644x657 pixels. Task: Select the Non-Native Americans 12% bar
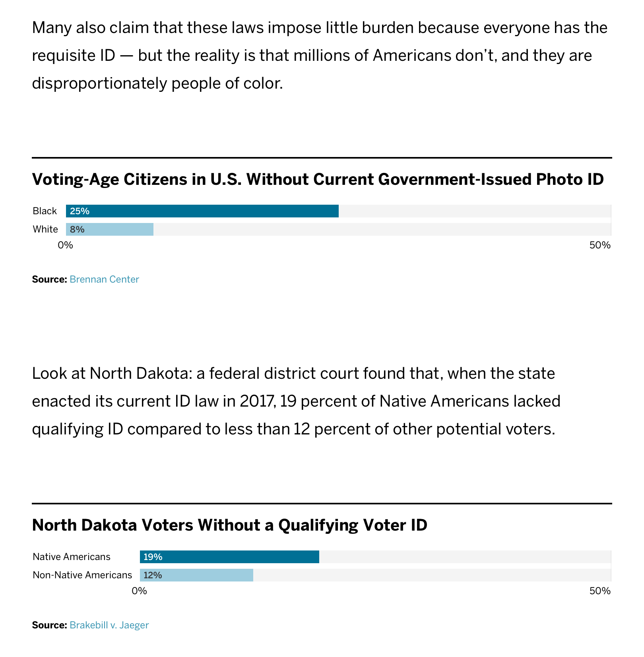click(x=196, y=575)
